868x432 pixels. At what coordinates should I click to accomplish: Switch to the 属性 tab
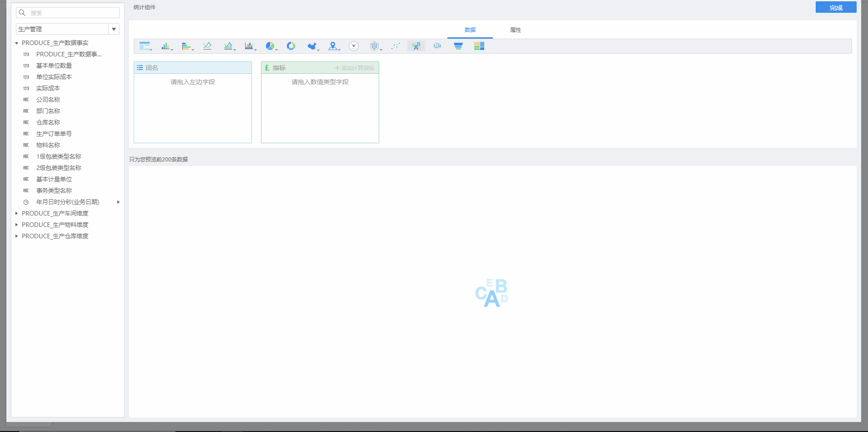click(x=516, y=30)
